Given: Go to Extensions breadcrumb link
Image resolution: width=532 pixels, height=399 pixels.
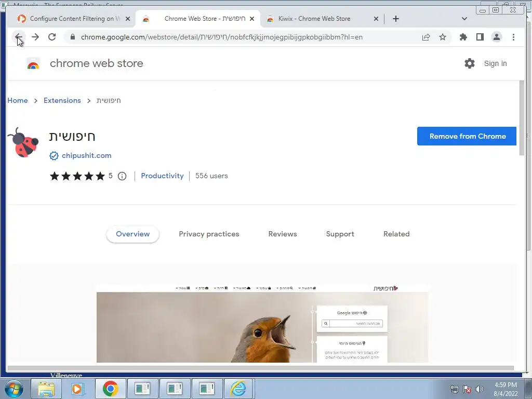Looking at the screenshot, I should [62, 100].
